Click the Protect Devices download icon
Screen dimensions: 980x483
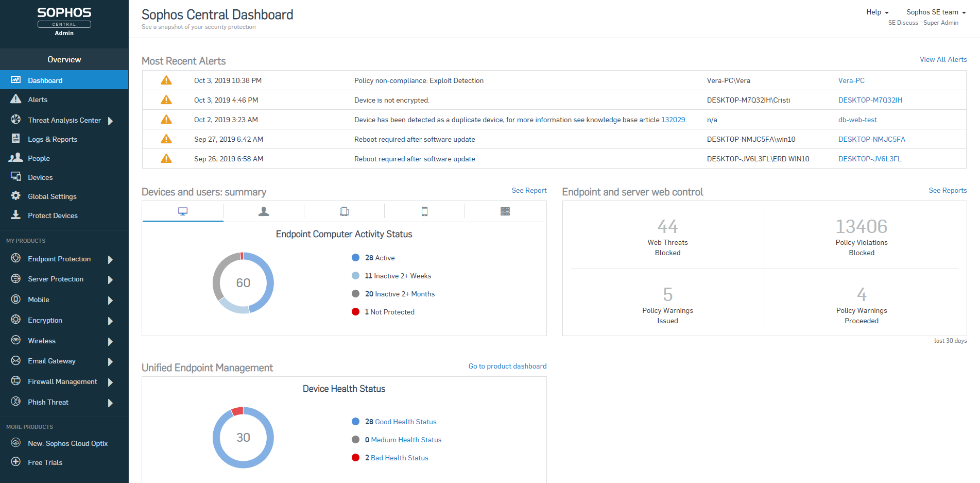16,215
